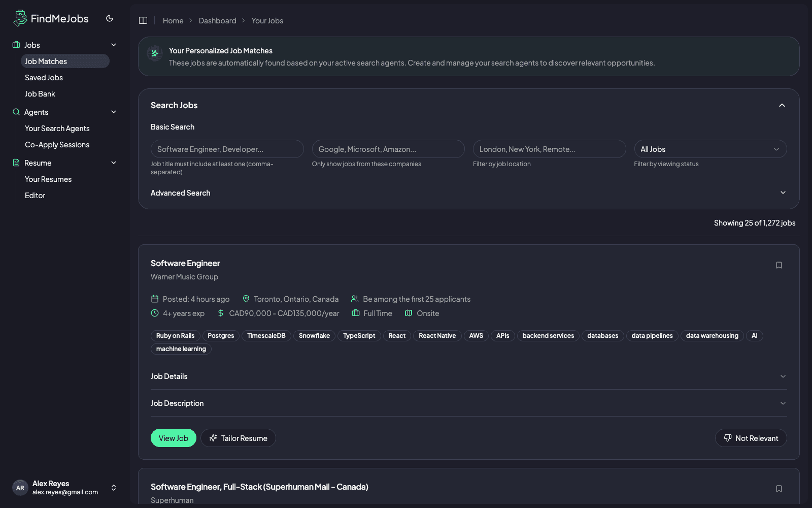Collapse the sidebar using the panel icon
812x508 pixels.
[143, 20]
